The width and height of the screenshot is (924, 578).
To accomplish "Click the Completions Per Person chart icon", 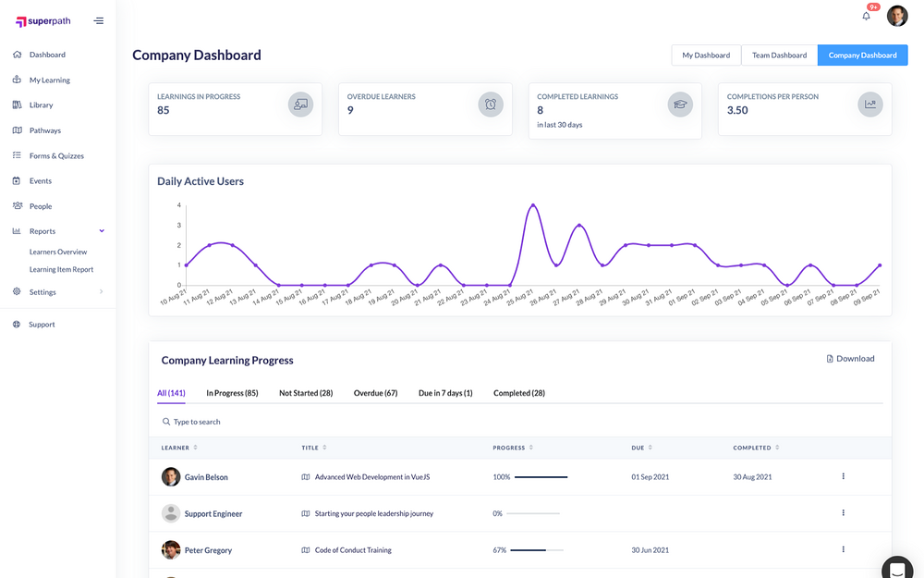I will [x=870, y=105].
